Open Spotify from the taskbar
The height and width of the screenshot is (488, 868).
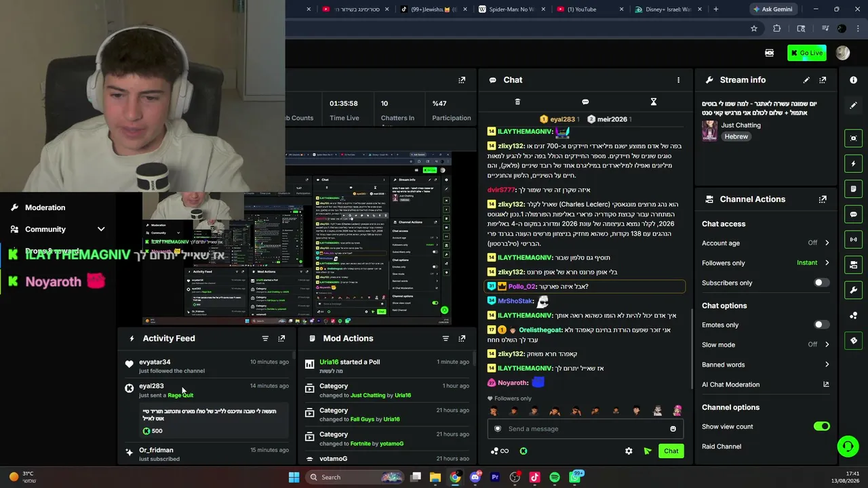[555, 477]
